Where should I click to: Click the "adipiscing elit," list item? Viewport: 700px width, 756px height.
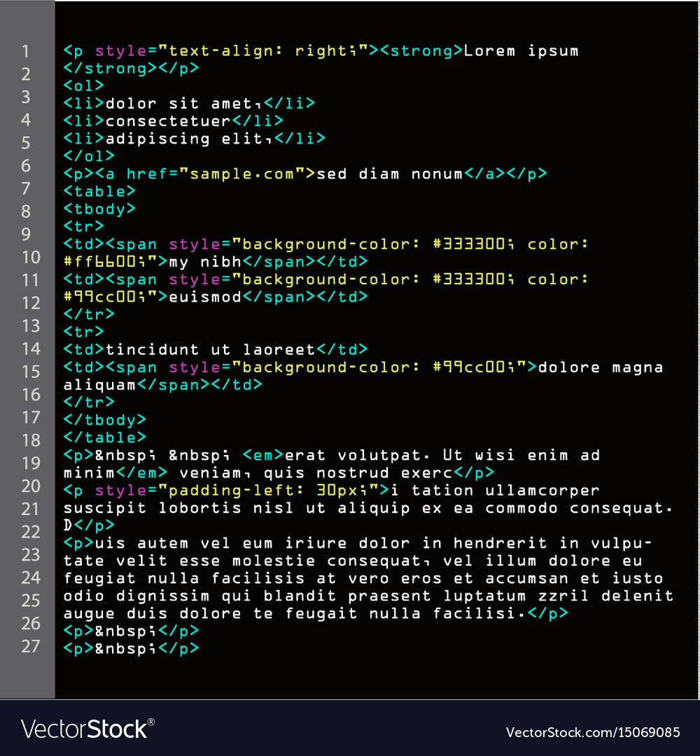point(190,139)
